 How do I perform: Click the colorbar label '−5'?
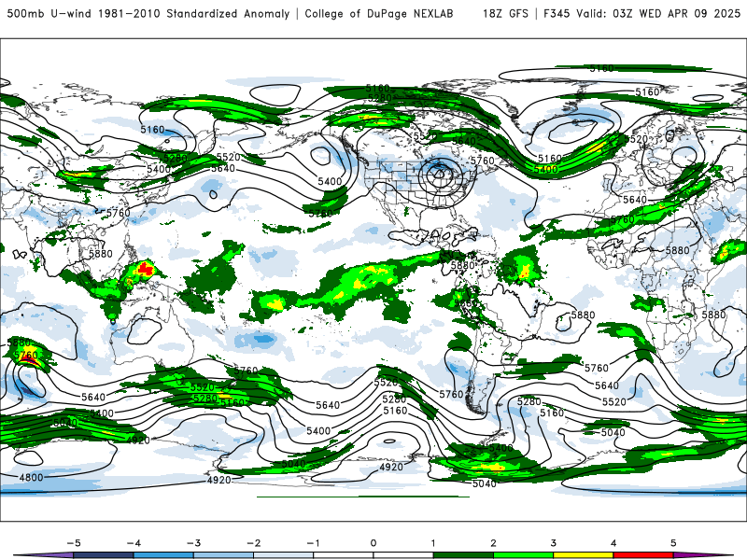(74, 543)
